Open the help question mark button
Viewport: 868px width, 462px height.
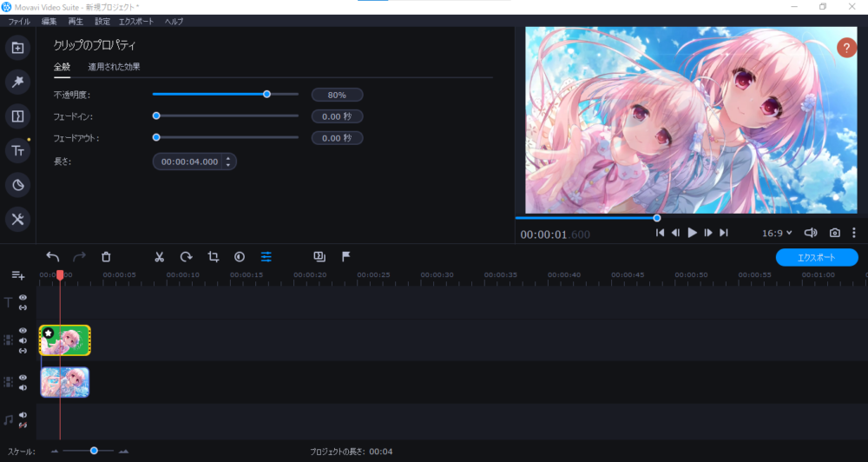pyautogui.click(x=846, y=48)
